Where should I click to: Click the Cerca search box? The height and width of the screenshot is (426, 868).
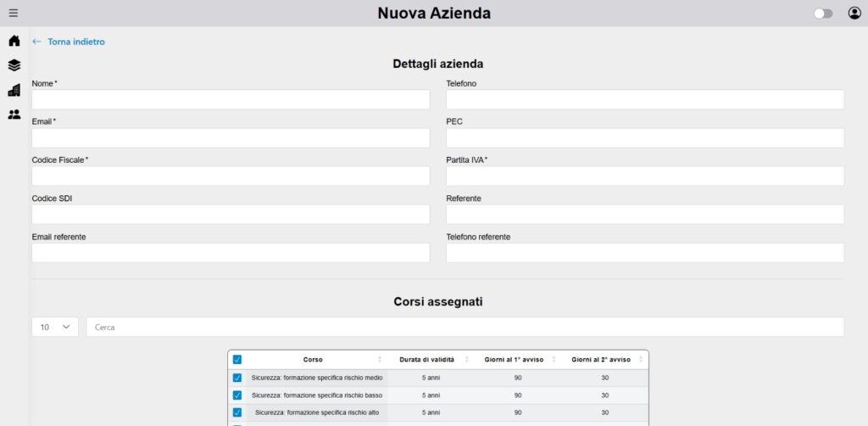click(465, 327)
